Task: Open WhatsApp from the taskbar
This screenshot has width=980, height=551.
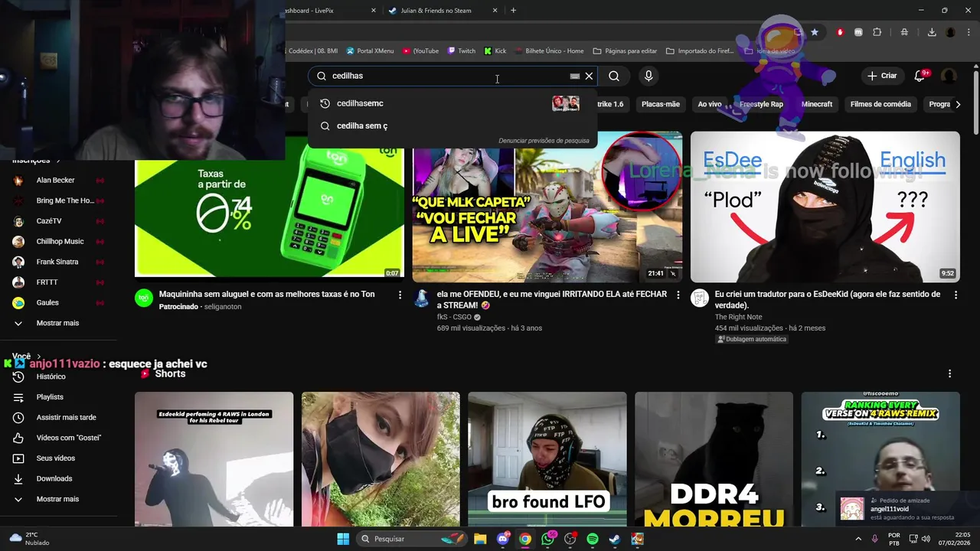Action: (547, 539)
